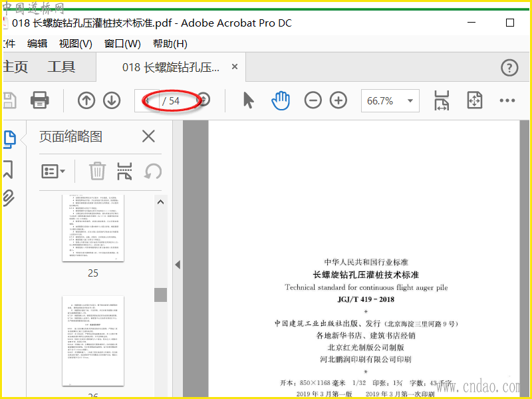Click the insert/extract pages icon in thumbnails panel
Screen dimensions: 532x399
[124, 171]
